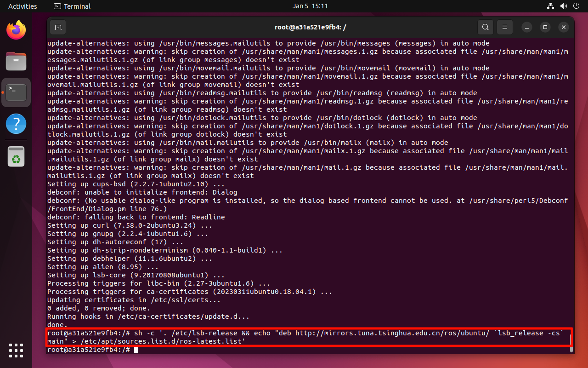Image resolution: width=588 pixels, height=368 pixels.
Task: Open a new terminal tab
Action: coord(58,27)
